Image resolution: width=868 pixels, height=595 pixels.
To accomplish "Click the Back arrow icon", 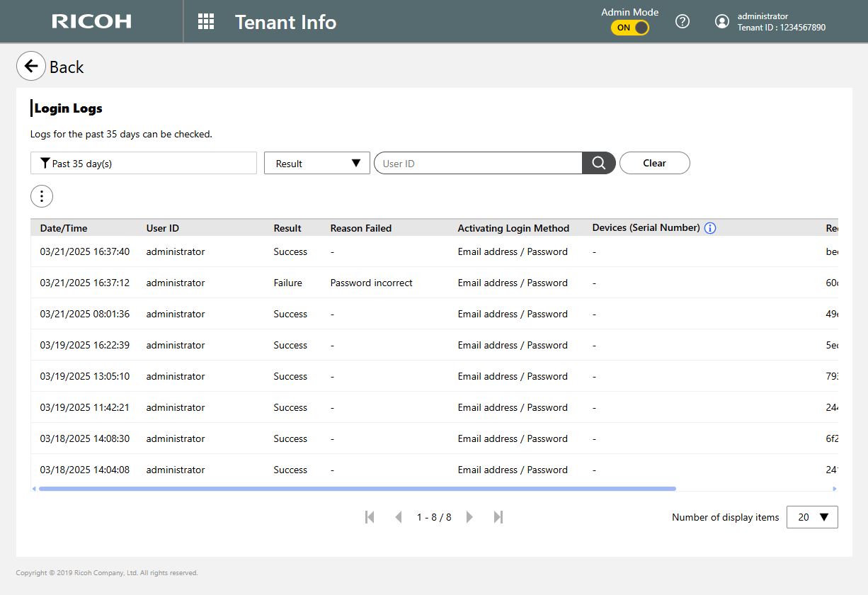I will point(31,67).
